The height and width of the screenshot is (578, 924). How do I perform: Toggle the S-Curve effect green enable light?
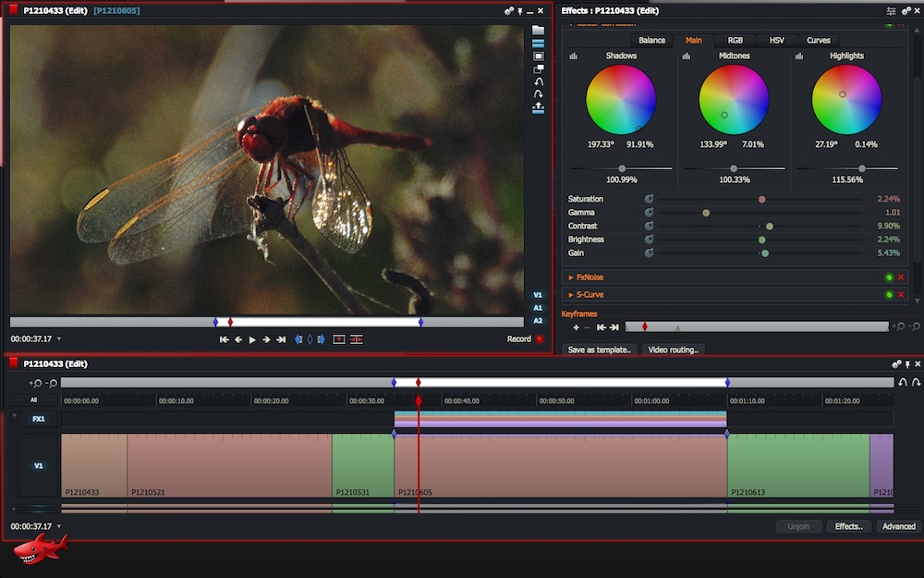(889, 295)
